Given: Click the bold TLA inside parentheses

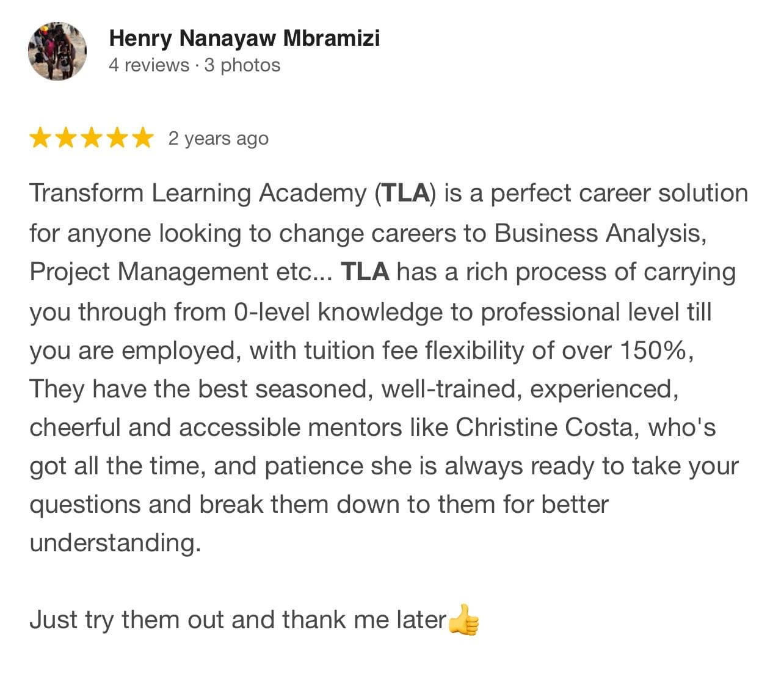Looking at the screenshot, I should click(405, 194).
